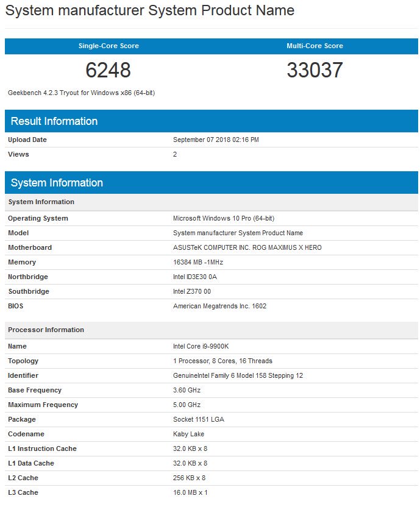
Task: Select Microsoft Windows 10 Pro (64-bit) value
Action: click(224, 218)
